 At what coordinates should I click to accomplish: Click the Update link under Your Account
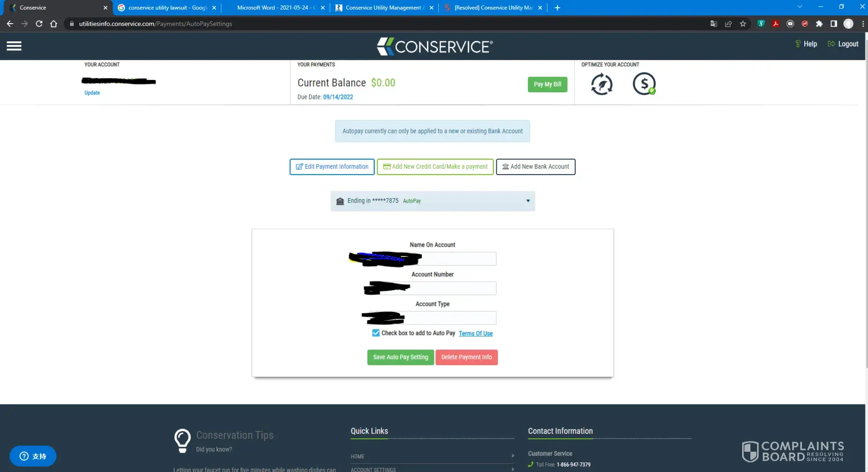click(92, 93)
